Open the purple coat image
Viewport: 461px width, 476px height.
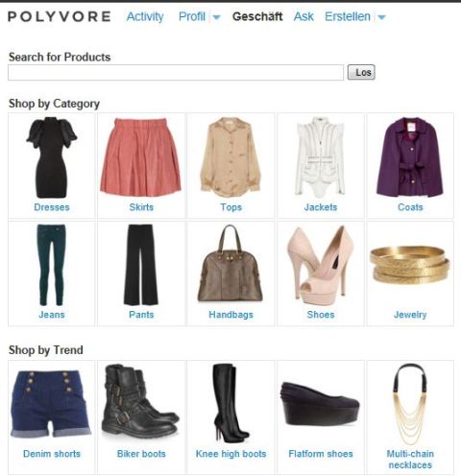[410, 157]
